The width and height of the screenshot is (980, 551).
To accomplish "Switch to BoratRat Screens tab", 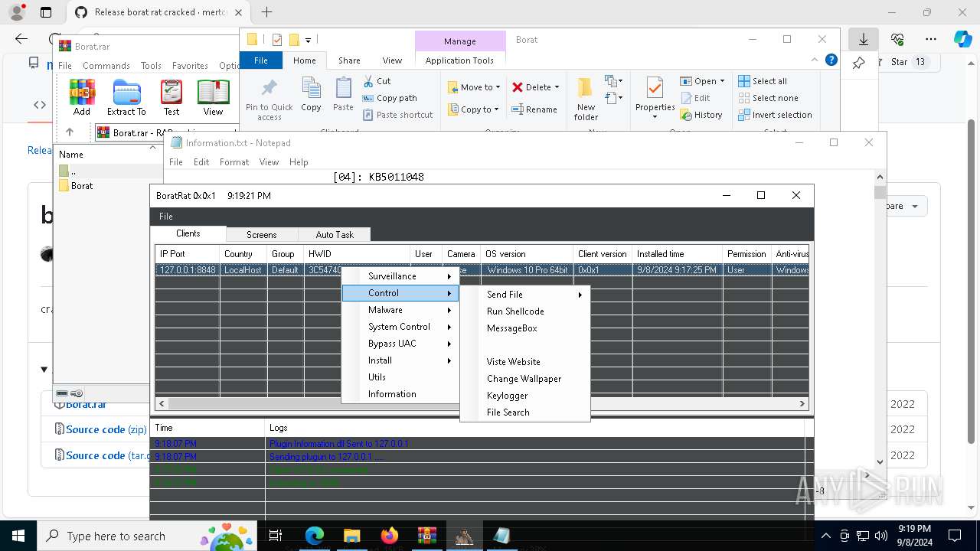I will [x=261, y=235].
